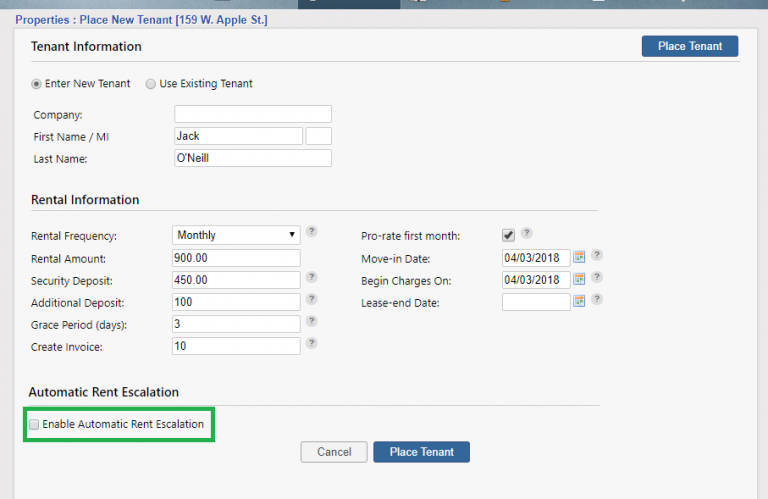Uncheck the Pro-rate first month checkbox
The width and height of the screenshot is (768, 499).
pyautogui.click(x=508, y=235)
